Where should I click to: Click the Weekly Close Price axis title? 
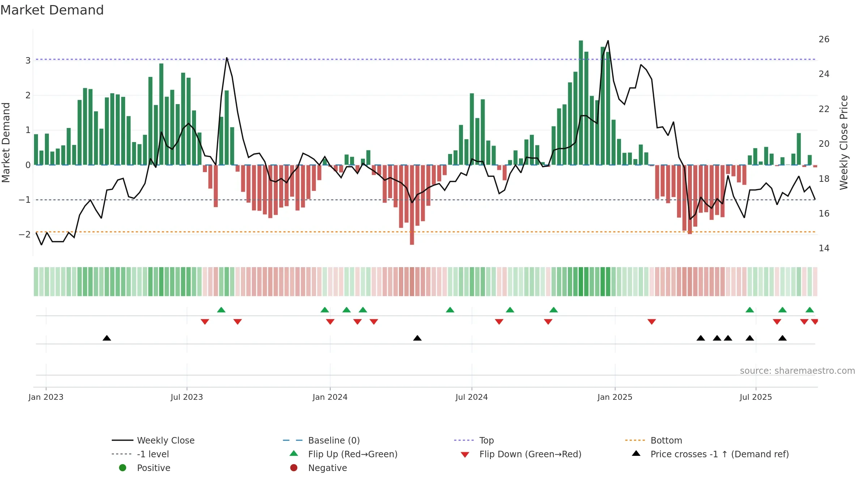pos(844,142)
